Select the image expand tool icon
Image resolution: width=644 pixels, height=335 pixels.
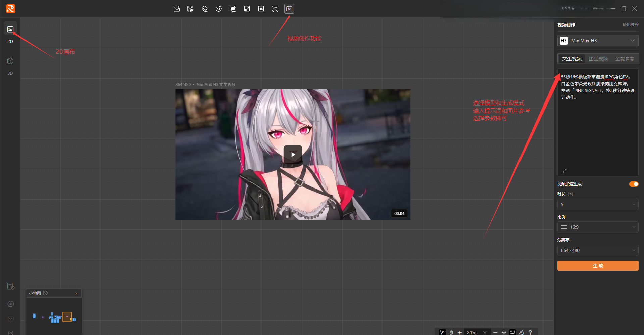pos(247,9)
